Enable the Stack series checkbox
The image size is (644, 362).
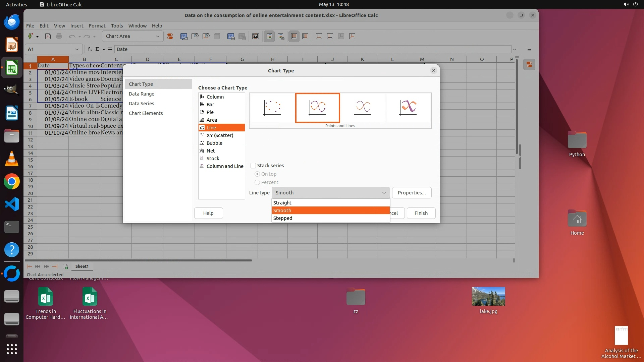pyautogui.click(x=253, y=166)
